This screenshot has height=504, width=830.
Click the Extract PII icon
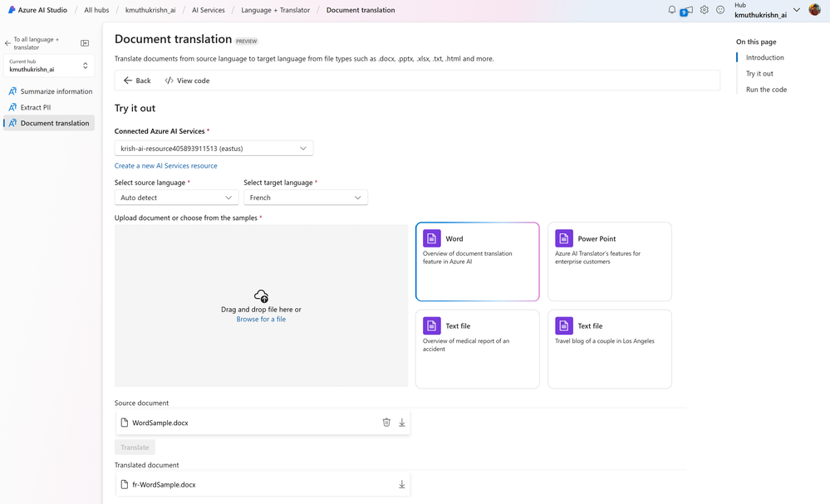pyautogui.click(x=12, y=107)
